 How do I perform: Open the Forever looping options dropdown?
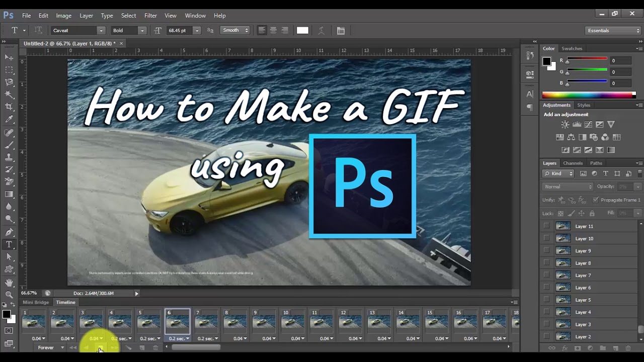[52, 348]
